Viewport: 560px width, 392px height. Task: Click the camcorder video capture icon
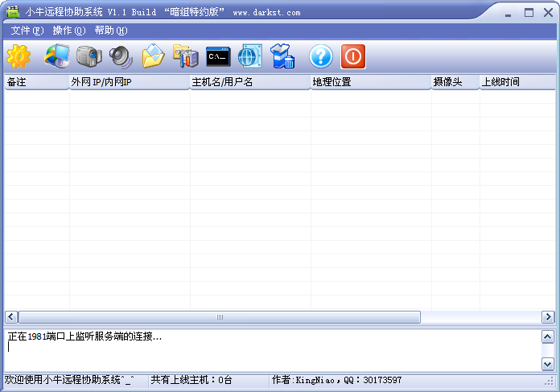pos(89,56)
